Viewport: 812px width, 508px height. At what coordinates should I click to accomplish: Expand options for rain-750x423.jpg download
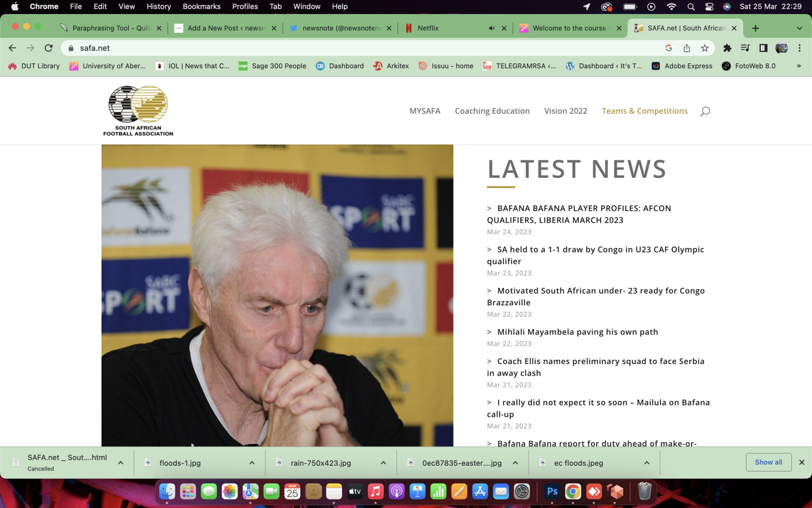pyautogui.click(x=383, y=463)
